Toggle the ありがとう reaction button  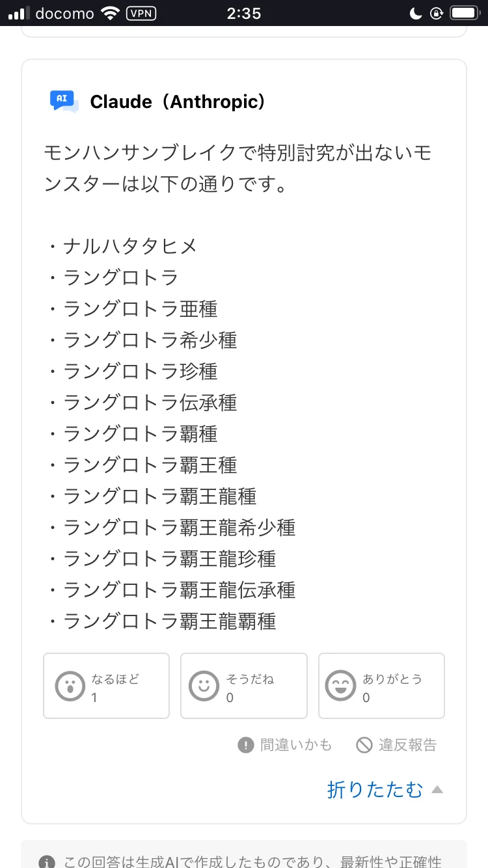(381, 686)
